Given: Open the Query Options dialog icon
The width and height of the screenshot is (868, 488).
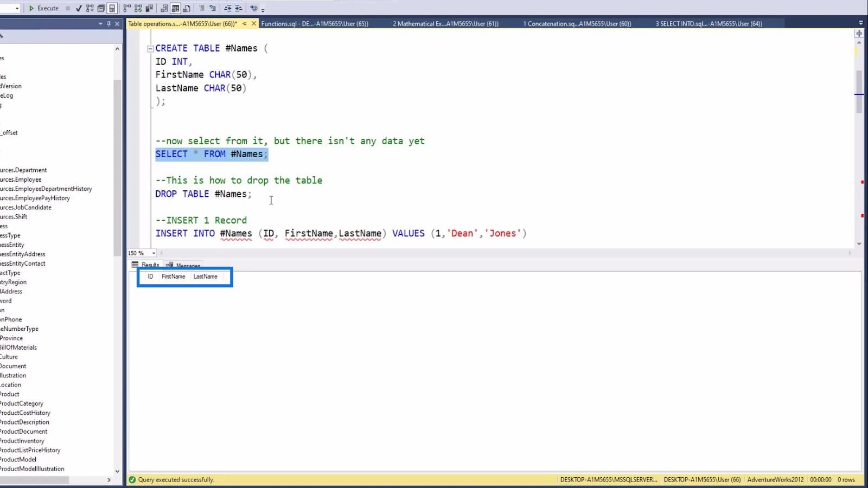Looking at the screenshot, I should coord(101,8).
